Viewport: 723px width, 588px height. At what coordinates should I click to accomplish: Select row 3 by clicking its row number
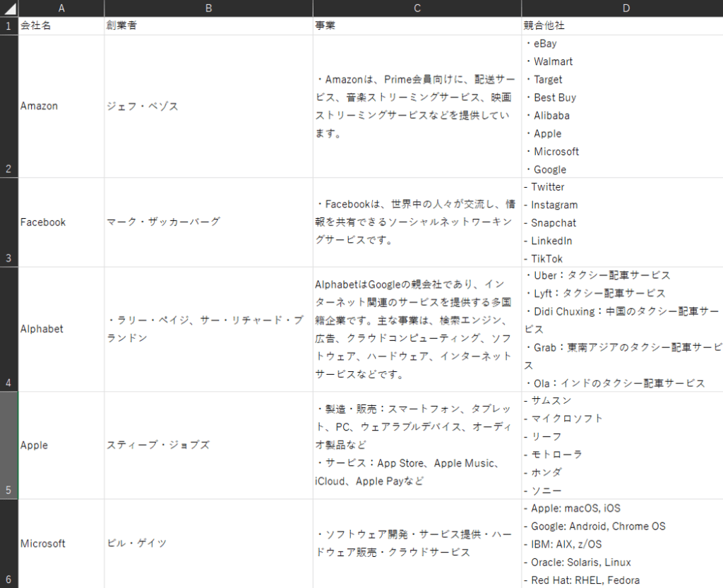coord(8,258)
